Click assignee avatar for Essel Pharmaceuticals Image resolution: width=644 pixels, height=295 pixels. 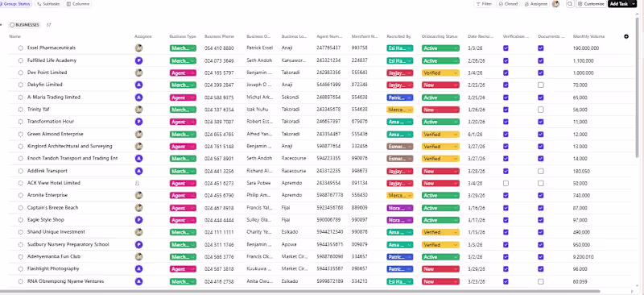(138, 48)
